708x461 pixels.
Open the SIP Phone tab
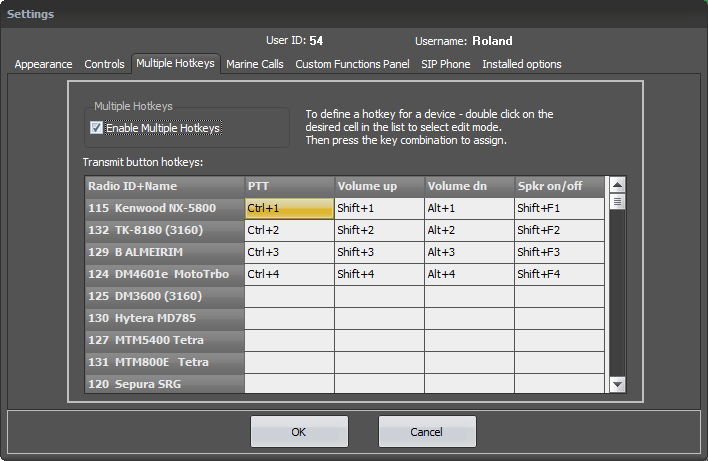pyautogui.click(x=446, y=64)
